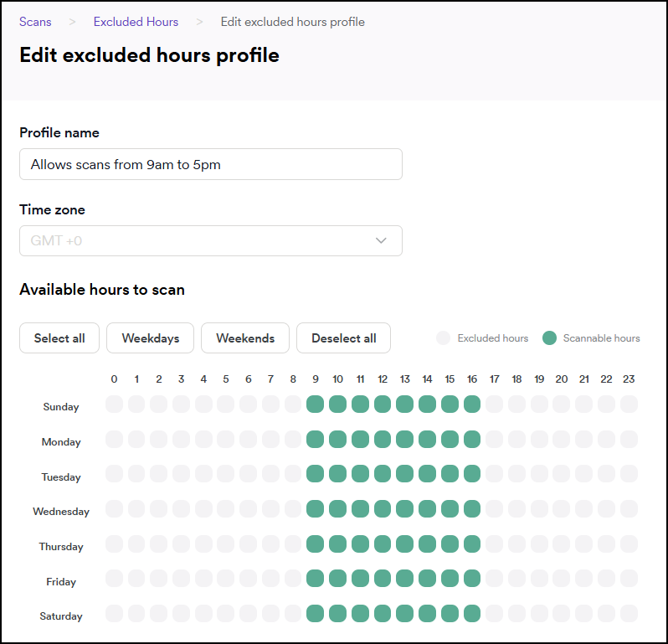Toggle Sunday hour 23 slot
Screen dimensions: 668x644
[x=629, y=404]
